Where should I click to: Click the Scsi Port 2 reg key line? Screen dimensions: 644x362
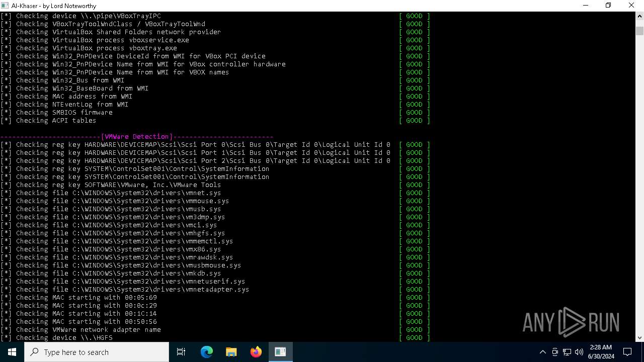195,161
